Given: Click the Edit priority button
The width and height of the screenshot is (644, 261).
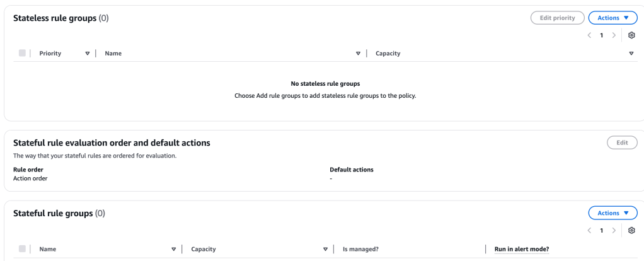Looking at the screenshot, I should coord(557,18).
